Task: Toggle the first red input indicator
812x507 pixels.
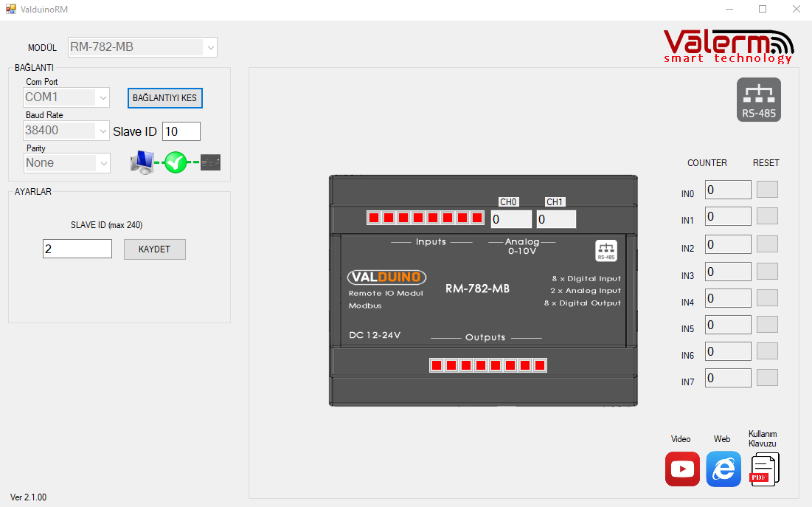Action: coord(374,218)
